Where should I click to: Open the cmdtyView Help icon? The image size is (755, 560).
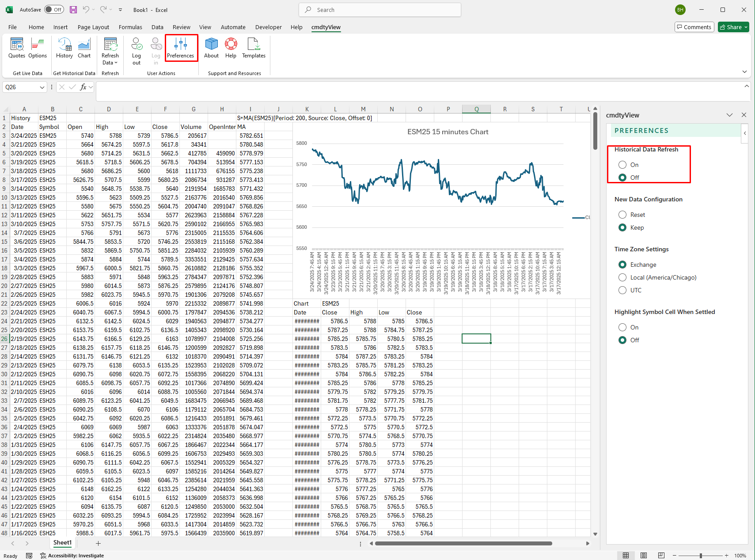click(231, 49)
